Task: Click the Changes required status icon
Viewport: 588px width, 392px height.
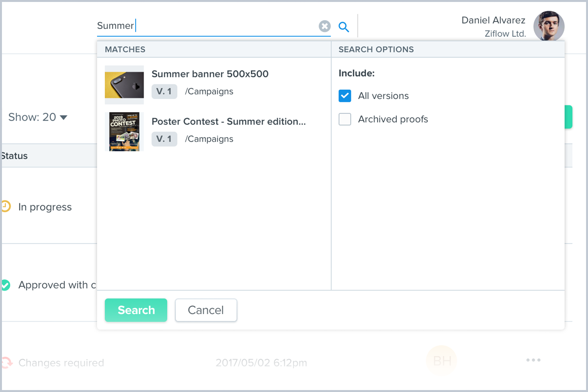Action: pos(6,363)
